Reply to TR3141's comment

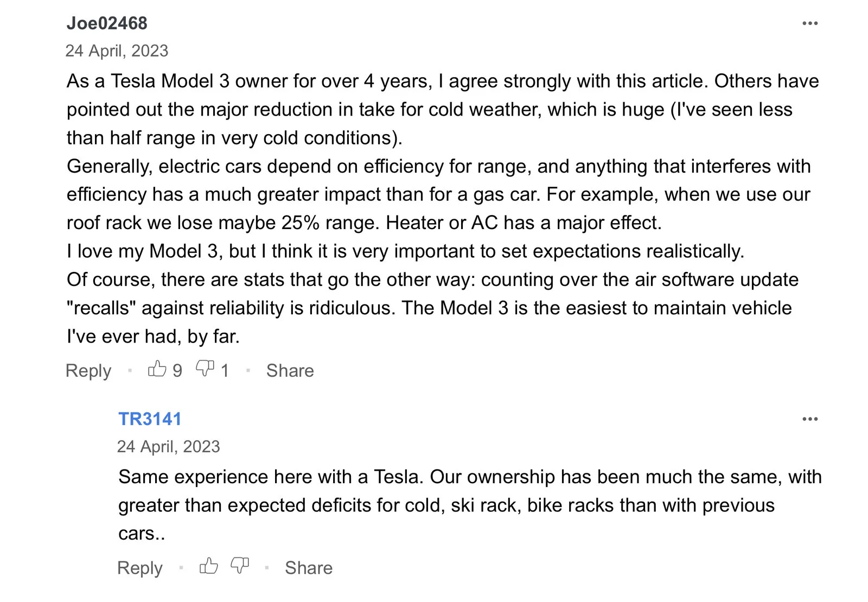pos(139,568)
